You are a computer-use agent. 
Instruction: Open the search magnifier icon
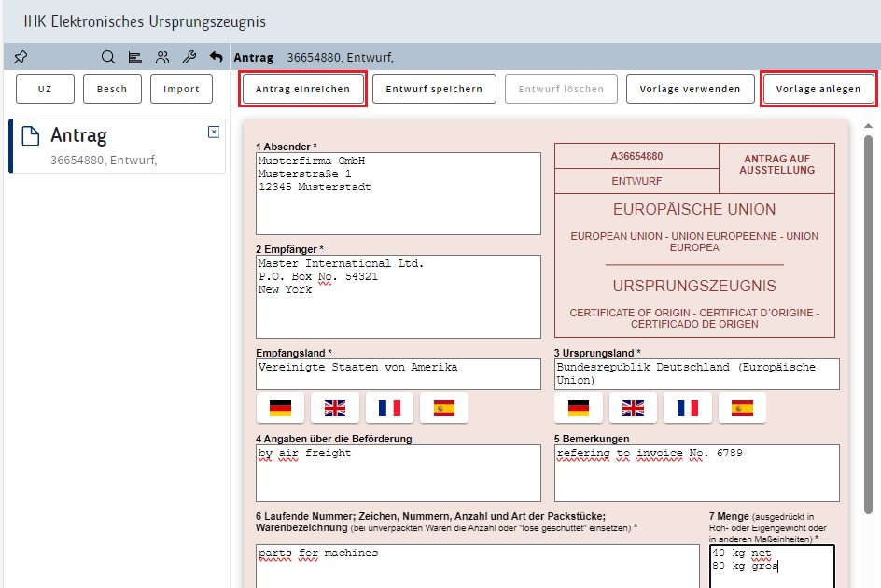coord(107,57)
